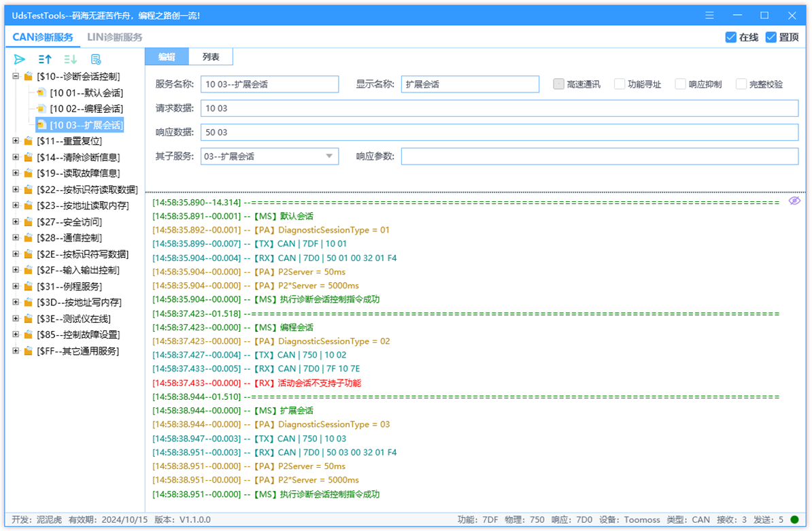Click log line DiagnosticSessionType = 03
The height and width of the screenshot is (531, 812).
[x=271, y=424]
